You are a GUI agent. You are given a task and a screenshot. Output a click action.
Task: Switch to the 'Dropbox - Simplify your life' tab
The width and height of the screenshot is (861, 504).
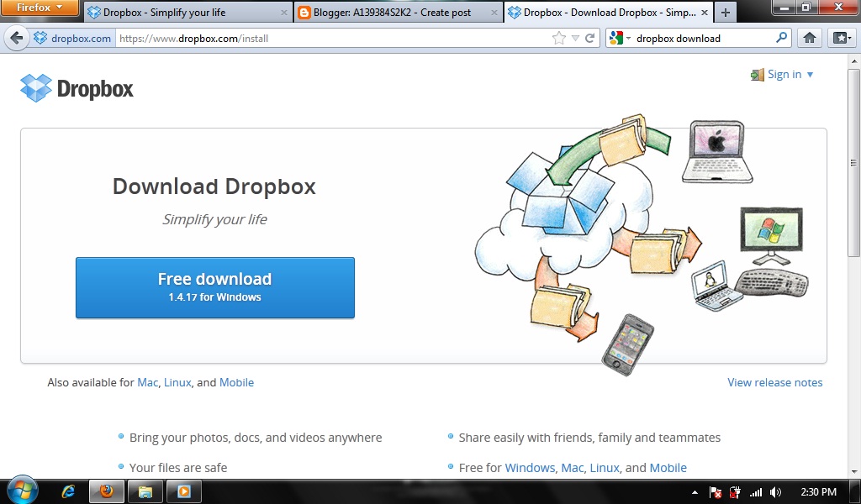pyautogui.click(x=188, y=12)
